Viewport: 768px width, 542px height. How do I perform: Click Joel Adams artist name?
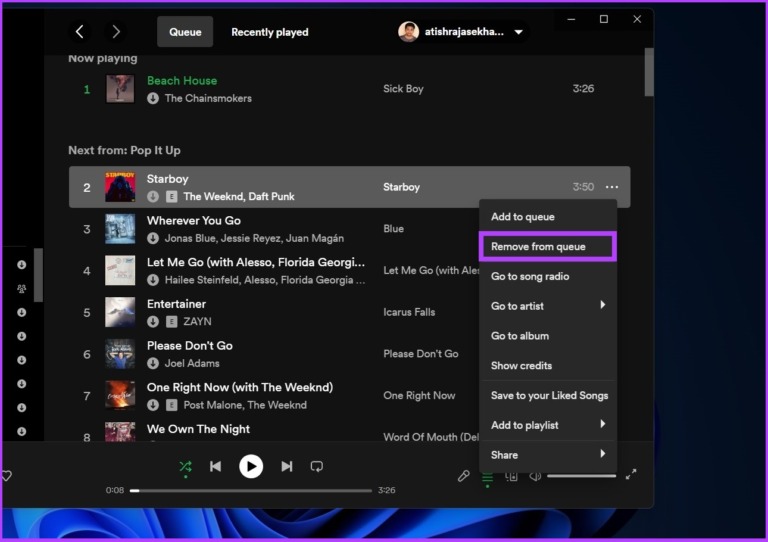click(x=192, y=363)
